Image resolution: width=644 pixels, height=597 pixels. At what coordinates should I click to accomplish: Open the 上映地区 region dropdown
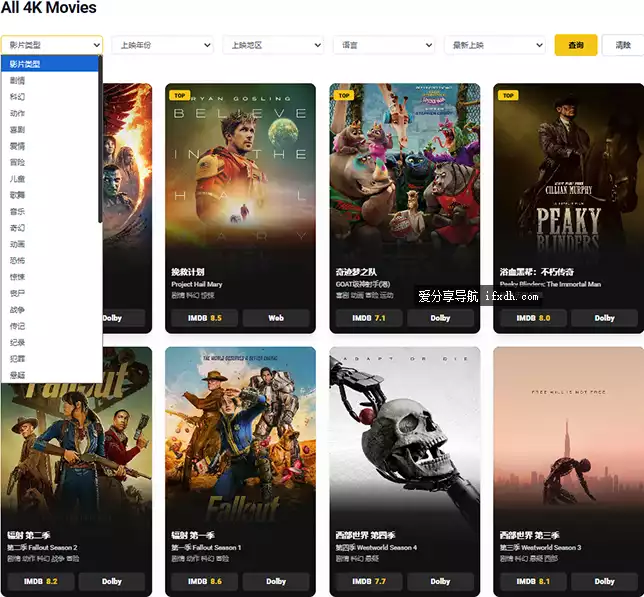point(273,45)
